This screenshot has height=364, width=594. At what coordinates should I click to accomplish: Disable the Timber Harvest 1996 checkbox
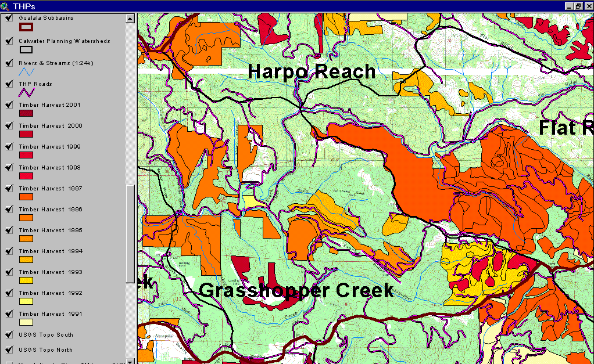(9, 209)
